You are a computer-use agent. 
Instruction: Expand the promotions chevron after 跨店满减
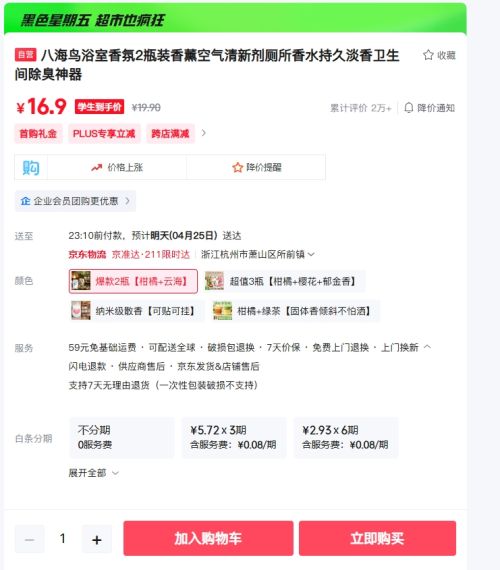204,133
